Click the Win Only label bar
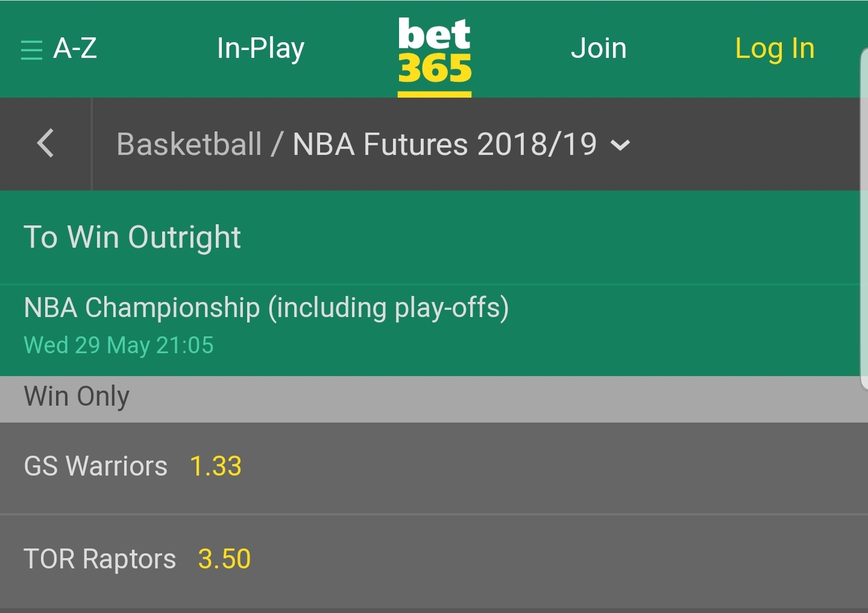868x613 pixels. 77,397
